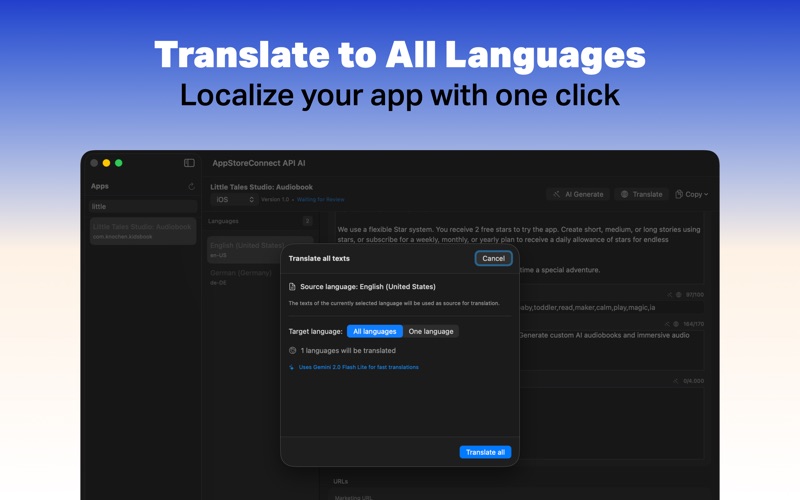This screenshot has height=500, width=800.
Task: Refresh the Apps list
Action: click(191, 186)
